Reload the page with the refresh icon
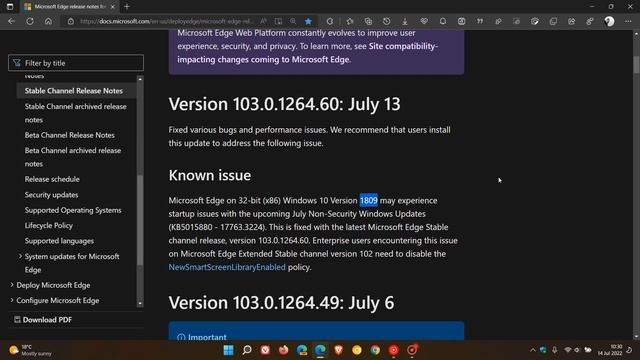The height and width of the screenshot is (360, 640). coord(30,21)
